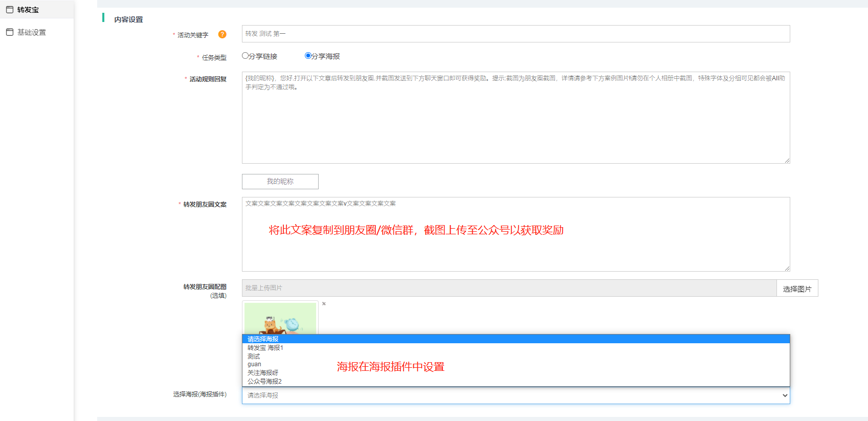Image resolution: width=868 pixels, height=421 pixels.
Task: Click the 我的昵称 insert button
Action: (x=280, y=182)
